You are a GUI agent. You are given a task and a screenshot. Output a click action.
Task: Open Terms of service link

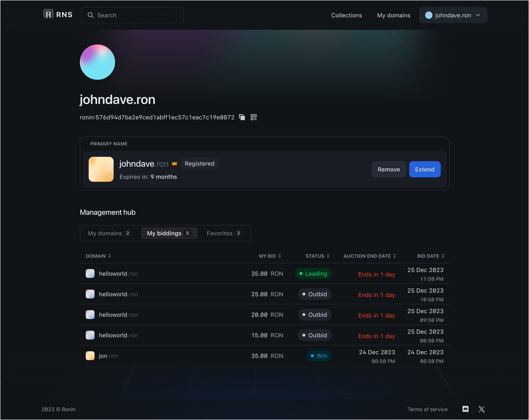(427, 409)
